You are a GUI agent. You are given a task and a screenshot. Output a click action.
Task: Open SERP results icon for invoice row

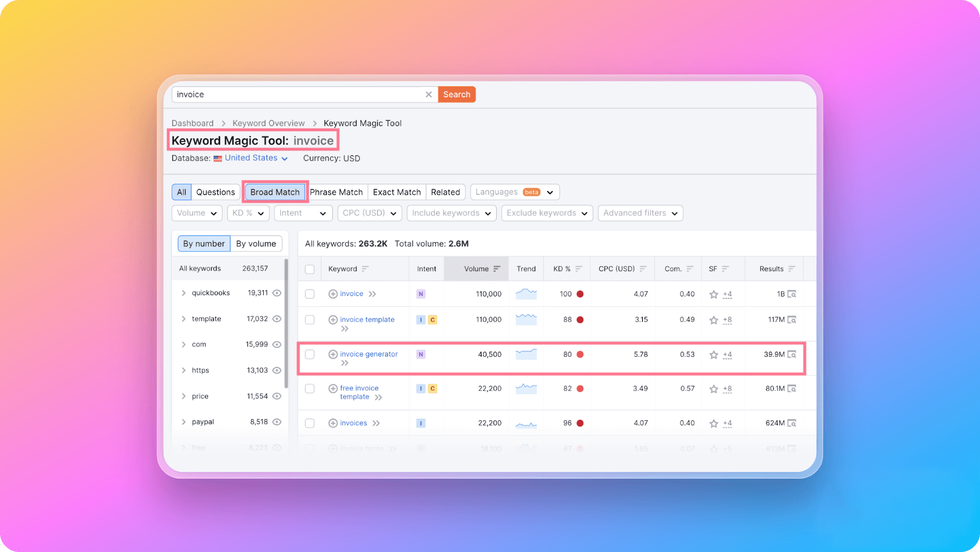791,294
